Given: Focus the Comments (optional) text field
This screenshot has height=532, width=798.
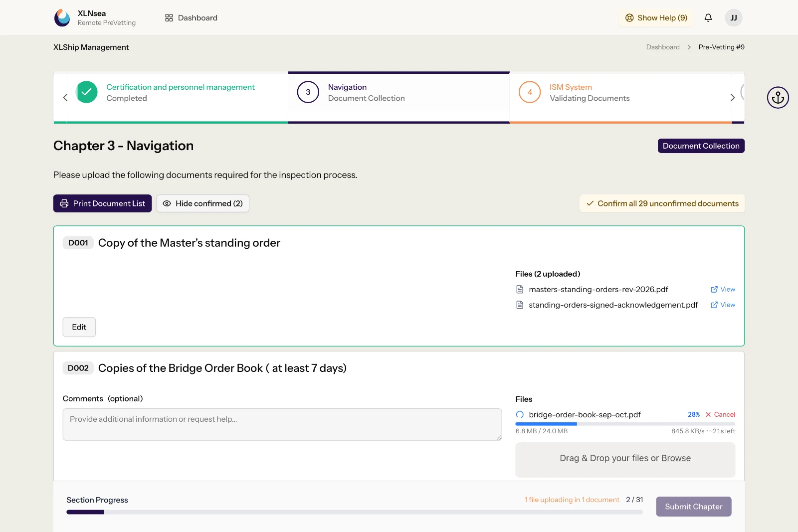Looking at the screenshot, I should click(x=282, y=425).
